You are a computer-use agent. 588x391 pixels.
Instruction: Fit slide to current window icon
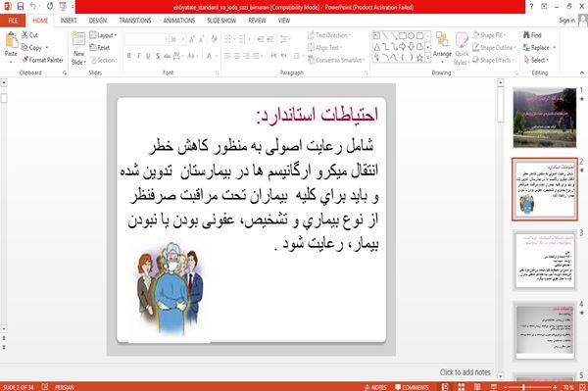pyautogui.click(x=582, y=387)
